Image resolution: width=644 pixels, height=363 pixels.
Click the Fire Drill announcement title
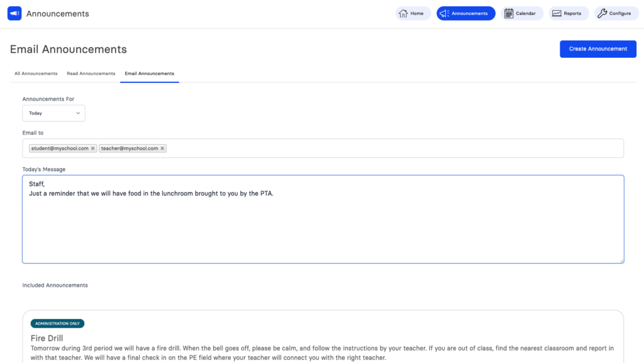(x=46, y=338)
